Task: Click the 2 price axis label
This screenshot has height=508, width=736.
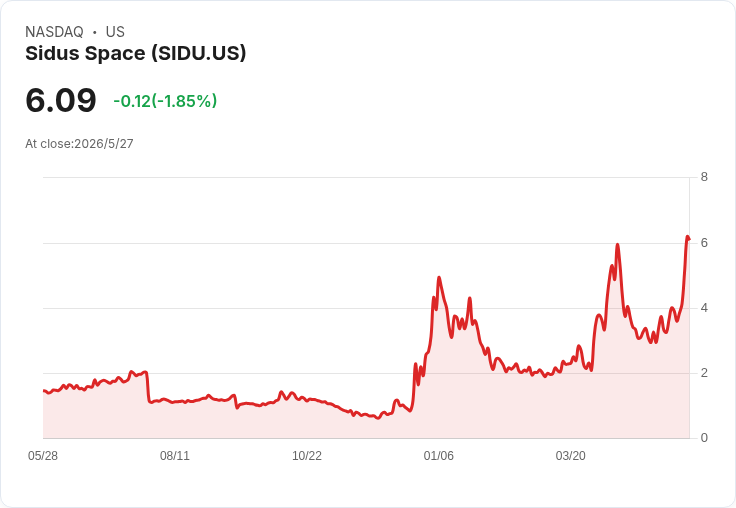Action: coord(704,373)
